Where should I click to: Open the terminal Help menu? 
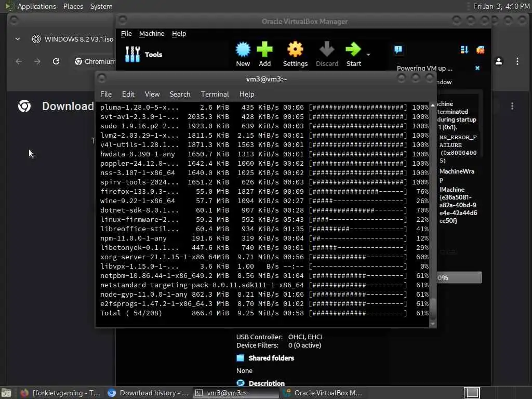247,95
